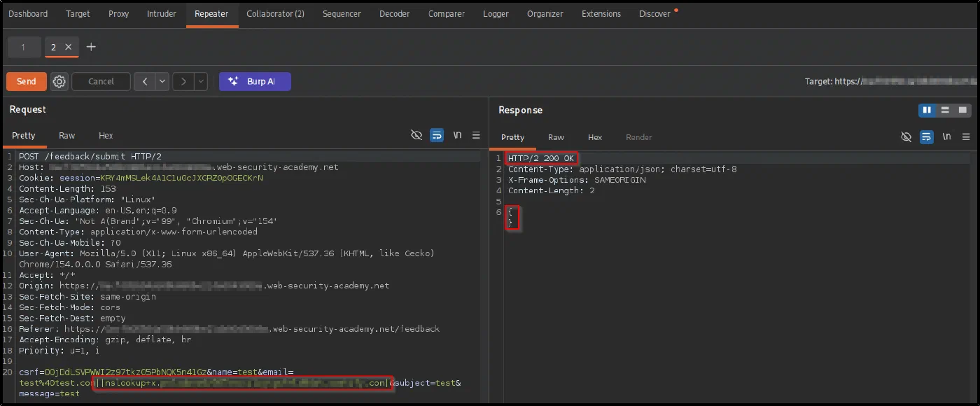
Task: Select the Response Pretty view
Action: coord(512,137)
